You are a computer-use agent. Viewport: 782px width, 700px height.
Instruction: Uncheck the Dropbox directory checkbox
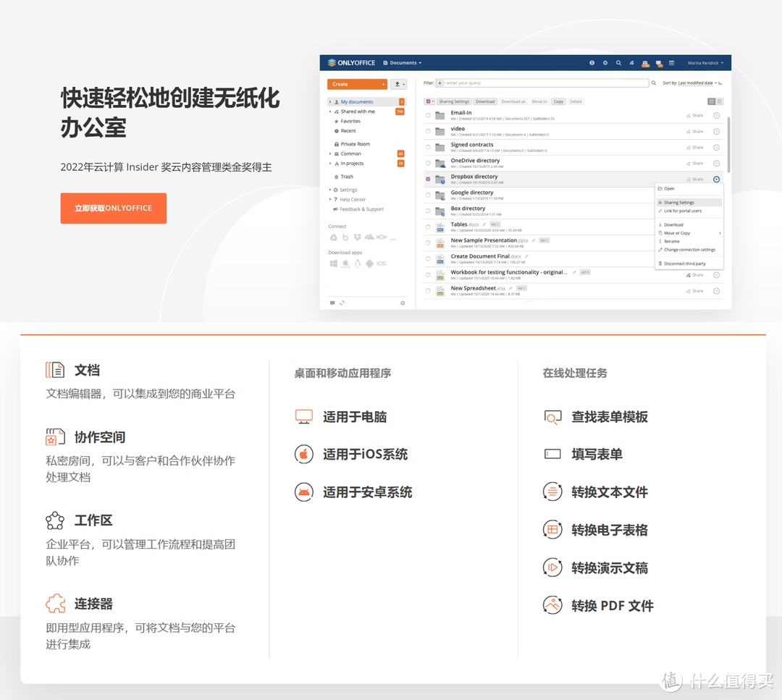point(428,179)
